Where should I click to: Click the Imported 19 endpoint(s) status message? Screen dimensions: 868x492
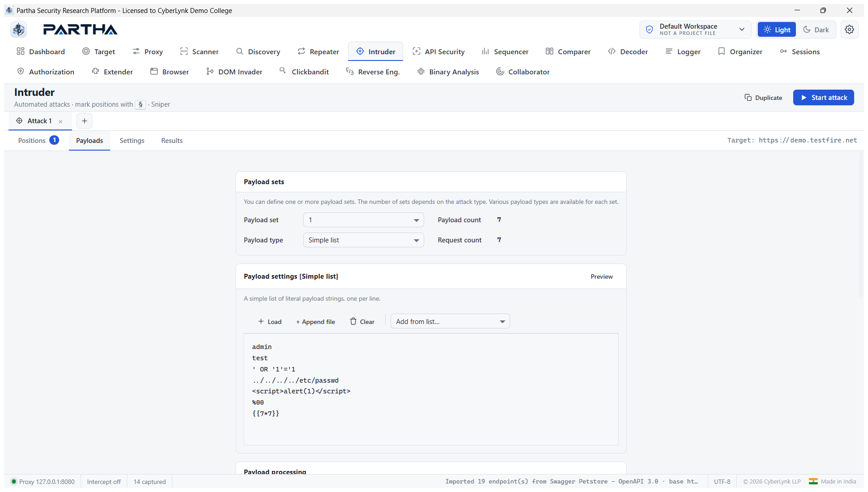click(572, 482)
